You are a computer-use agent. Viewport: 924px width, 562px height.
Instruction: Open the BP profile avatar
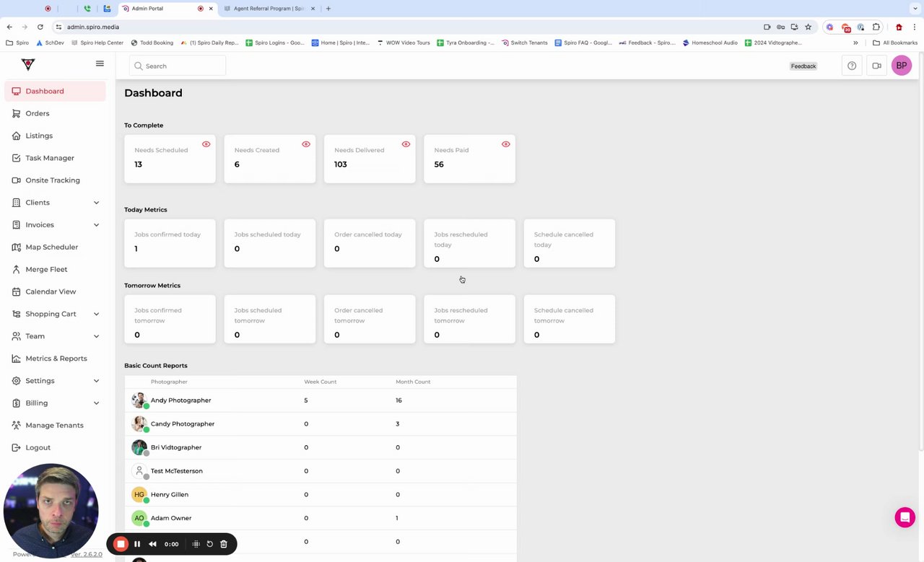(901, 66)
